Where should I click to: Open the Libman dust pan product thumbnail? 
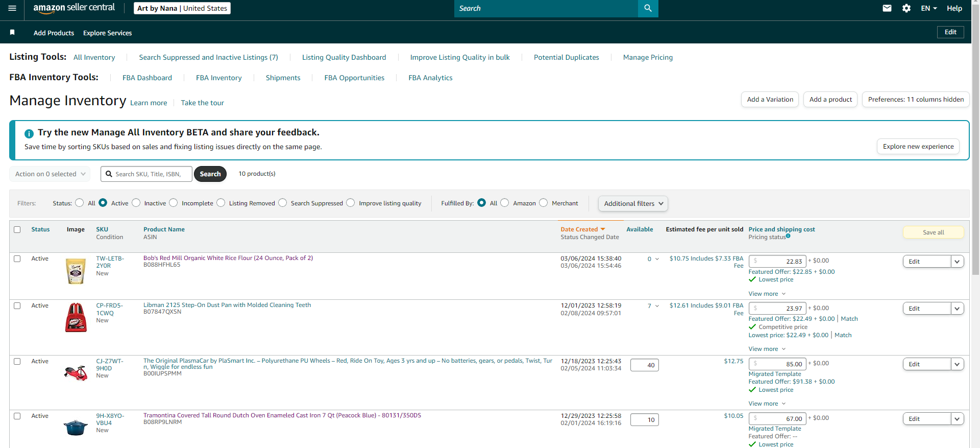[x=76, y=317]
